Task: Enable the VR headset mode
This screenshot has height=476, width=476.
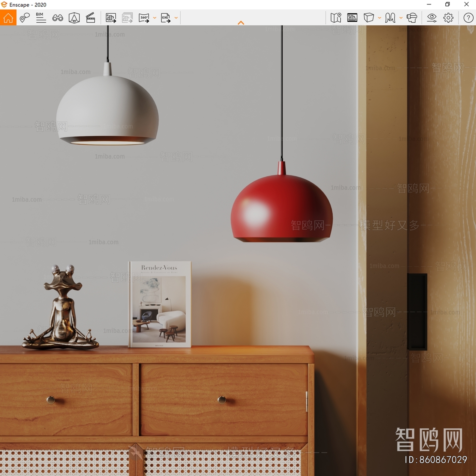Action: (412, 18)
